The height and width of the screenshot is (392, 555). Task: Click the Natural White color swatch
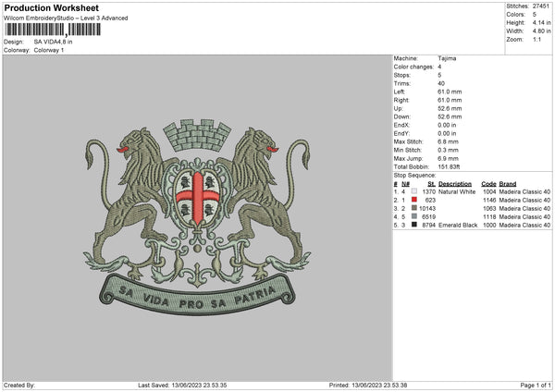(414, 191)
